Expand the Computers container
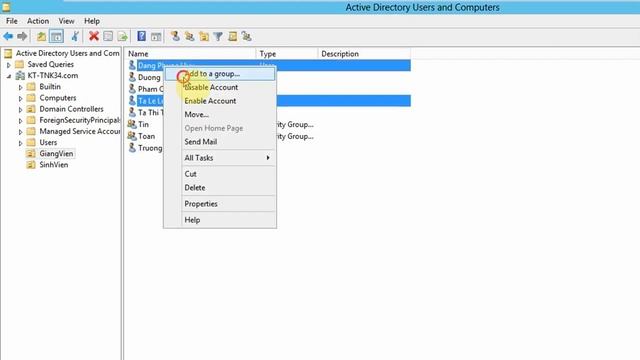The image size is (640, 360). tap(20, 98)
